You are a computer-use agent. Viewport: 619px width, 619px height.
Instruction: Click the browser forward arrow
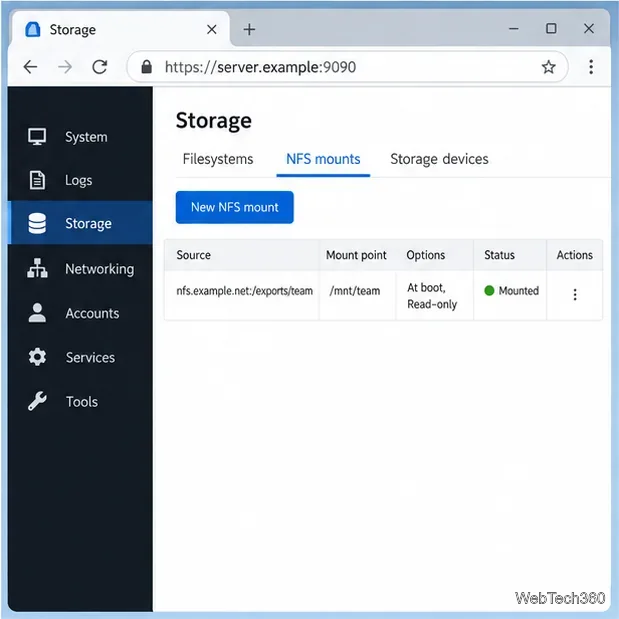[x=65, y=67]
